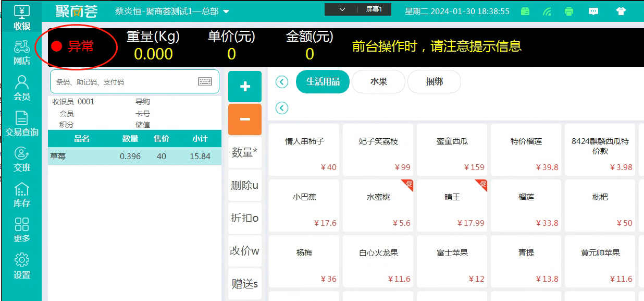Click the 导购 shopping guide field
644x301 pixels.
pos(143,102)
